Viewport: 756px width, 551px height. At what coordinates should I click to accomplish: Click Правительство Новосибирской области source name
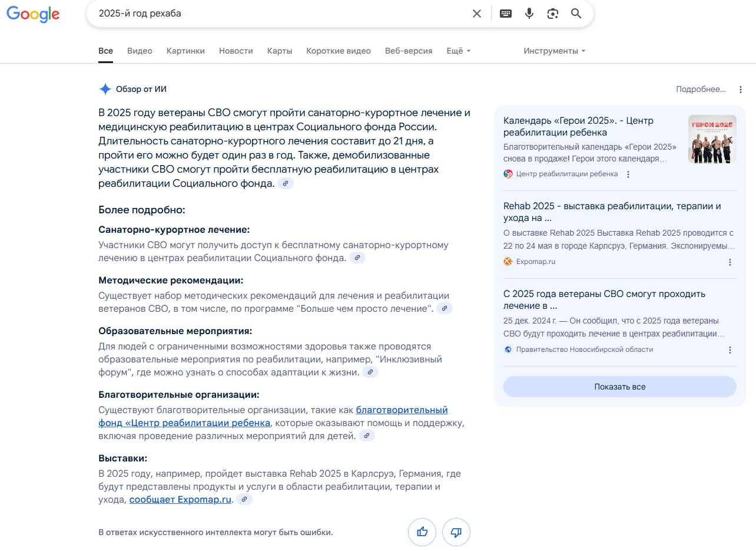(x=585, y=349)
